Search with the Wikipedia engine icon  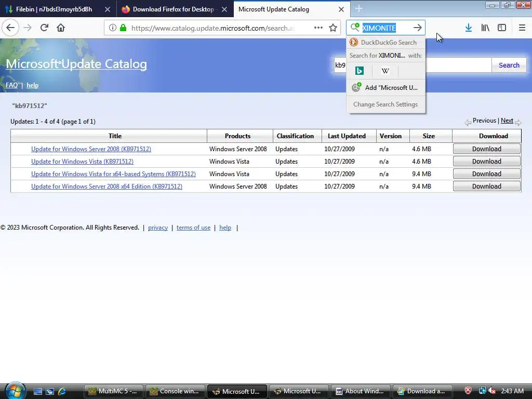pyautogui.click(x=385, y=71)
